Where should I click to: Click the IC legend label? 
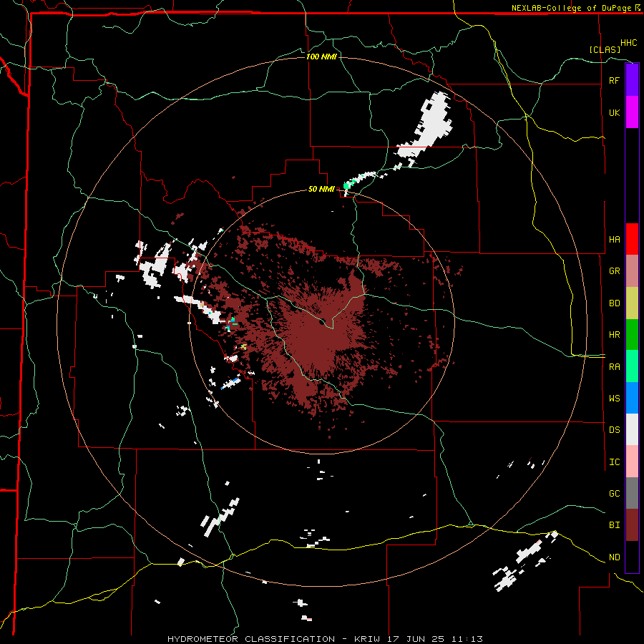[x=614, y=462]
